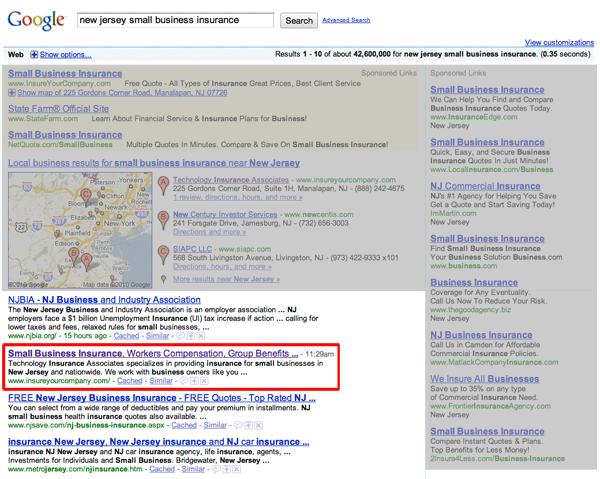Open Cached link for the njbia.org result
The image size is (600, 479).
126,336
